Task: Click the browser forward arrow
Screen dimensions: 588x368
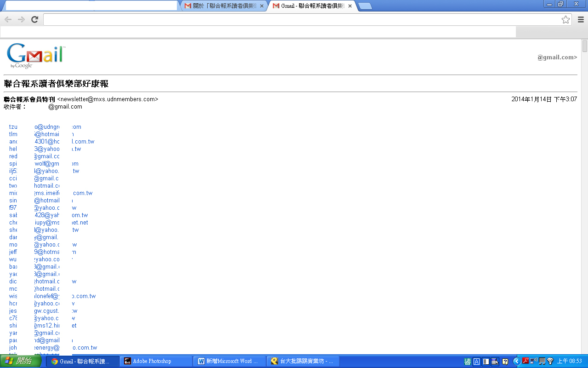Action: (21, 19)
